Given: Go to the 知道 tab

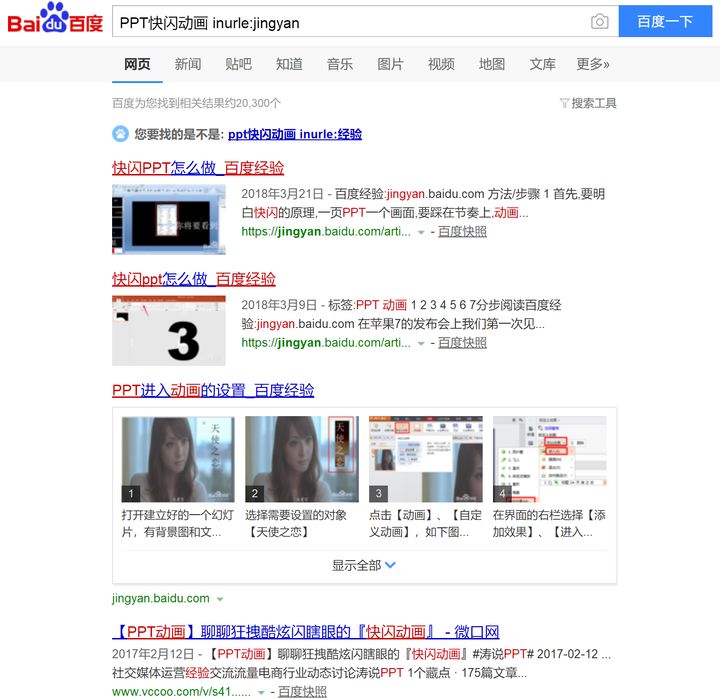Looking at the screenshot, I should [x=289, y=64].
